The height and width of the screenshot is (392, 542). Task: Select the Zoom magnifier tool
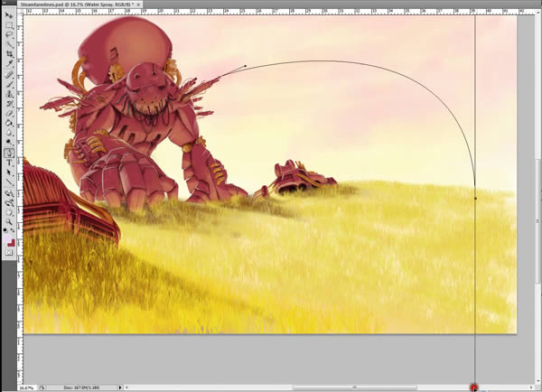tap(9, 221)
